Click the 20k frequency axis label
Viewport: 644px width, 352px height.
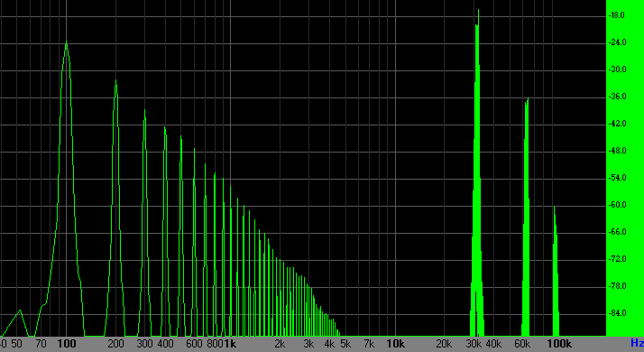pos(444,344)
